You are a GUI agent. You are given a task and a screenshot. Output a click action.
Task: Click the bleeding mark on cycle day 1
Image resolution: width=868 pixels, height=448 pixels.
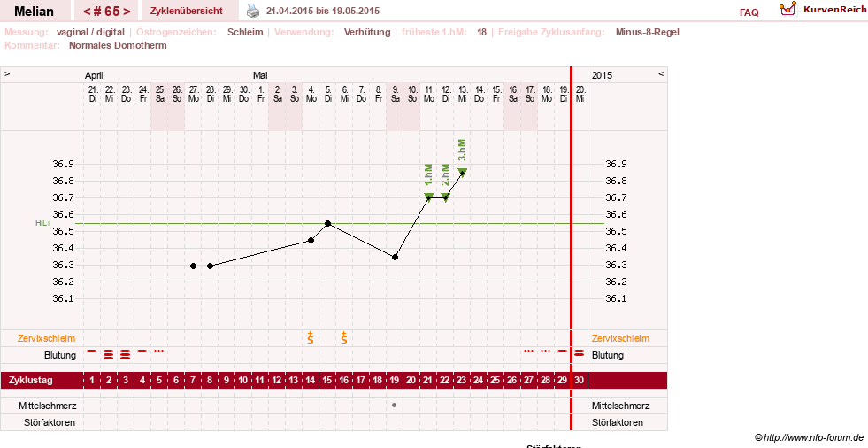point(92,351)
